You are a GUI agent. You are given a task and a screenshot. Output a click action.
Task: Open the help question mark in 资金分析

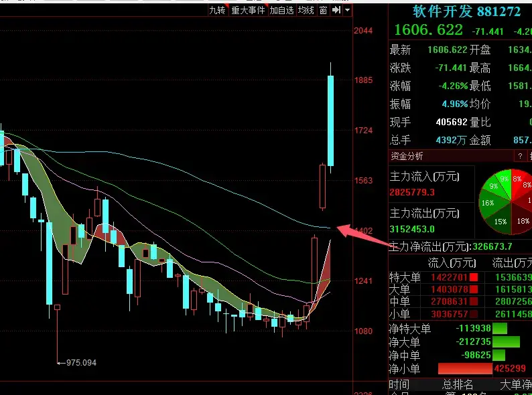tap(519, 156)
